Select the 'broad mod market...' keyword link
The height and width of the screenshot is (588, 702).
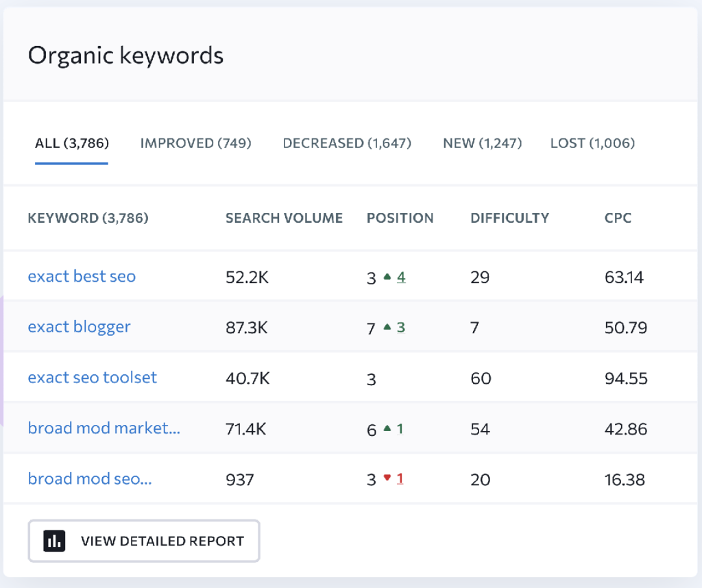click(x=104, y=428)
